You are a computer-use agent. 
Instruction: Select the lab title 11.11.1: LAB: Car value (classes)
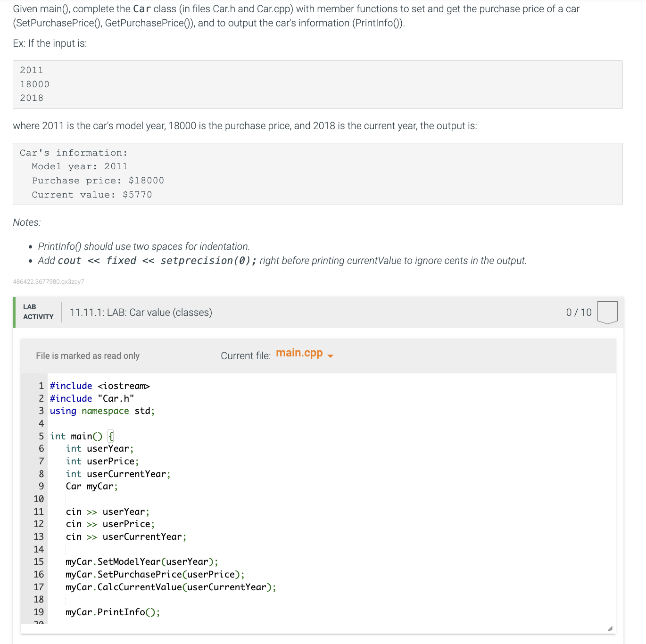[x=140, y=312]
